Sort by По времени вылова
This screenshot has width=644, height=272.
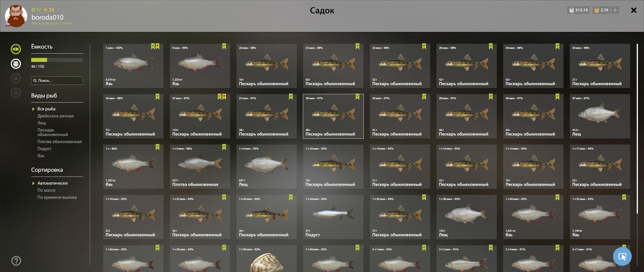pyautogui.click(x=57, y=197)
